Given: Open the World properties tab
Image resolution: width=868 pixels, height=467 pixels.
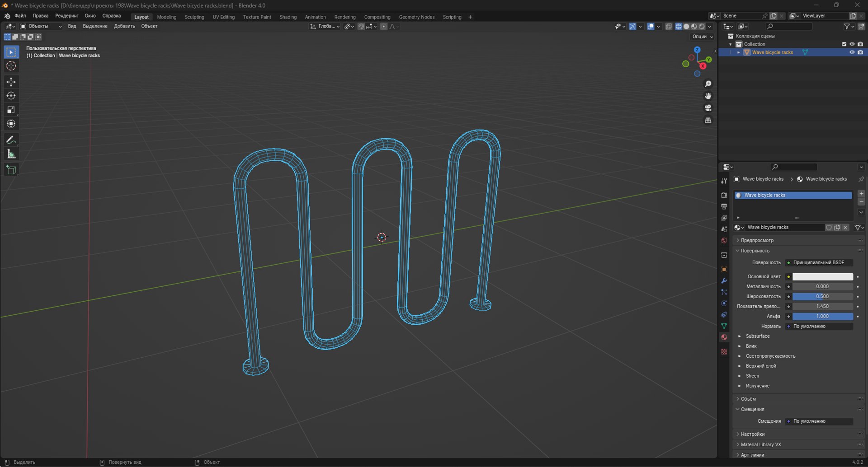Looking at the screenshot, I should (724, 240).
